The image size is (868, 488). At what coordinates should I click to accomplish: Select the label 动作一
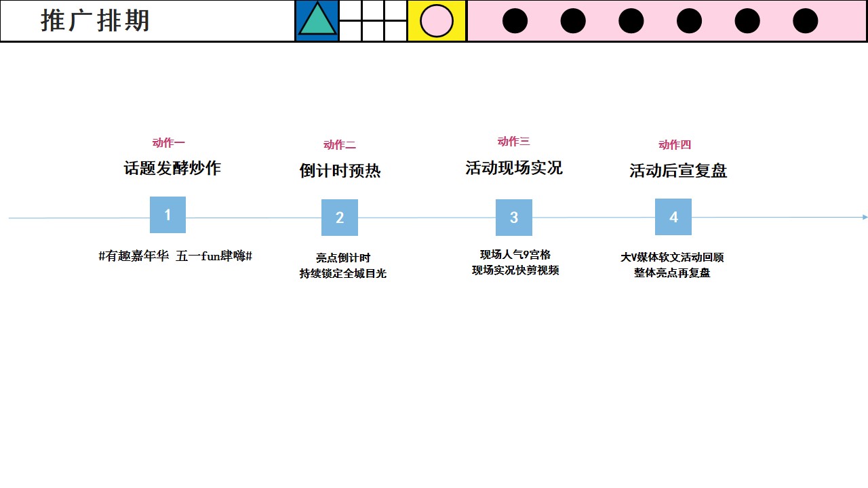pos(169,143)
